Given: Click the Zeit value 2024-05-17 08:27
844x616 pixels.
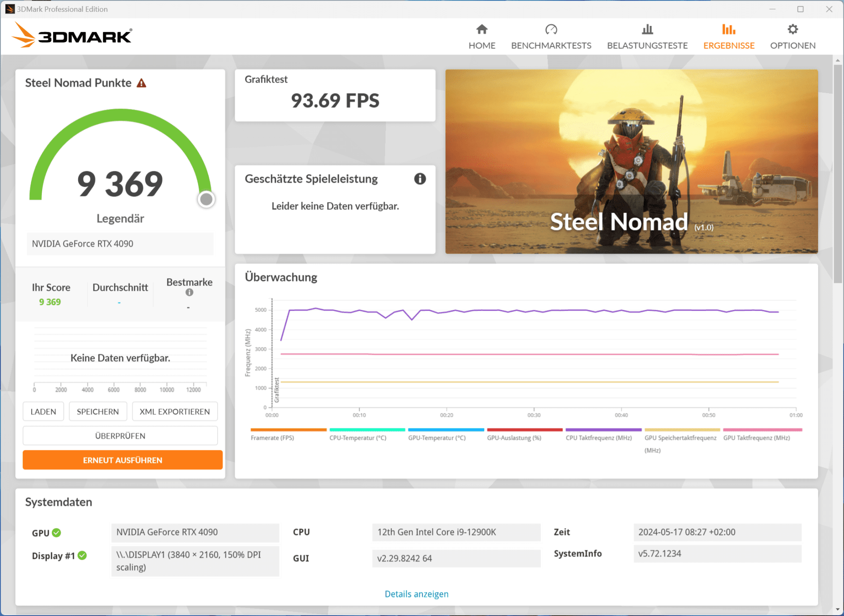Looking at the screenshot, I should pos(717,532).
